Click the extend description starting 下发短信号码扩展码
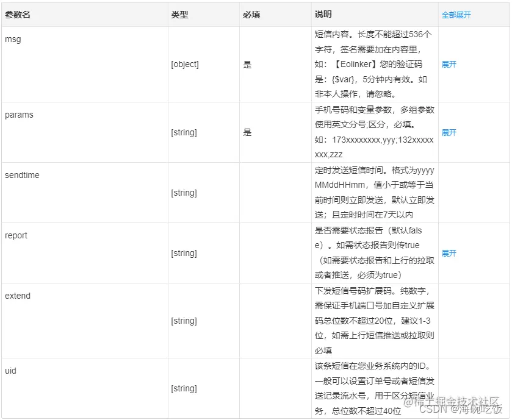This screenshot has width=512, height=420. pyautogui.click(x=375, y=321)
